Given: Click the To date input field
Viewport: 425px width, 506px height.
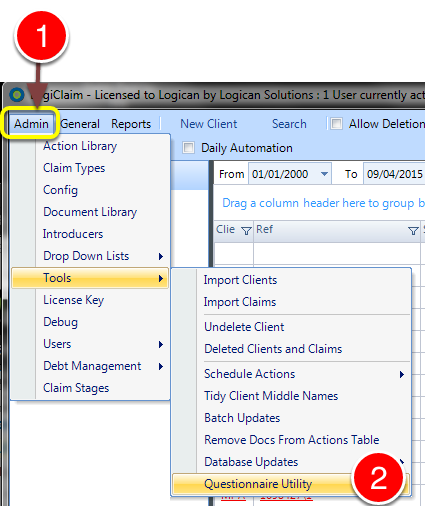Looking at the screenshot, I should click(x=394, y=174).
